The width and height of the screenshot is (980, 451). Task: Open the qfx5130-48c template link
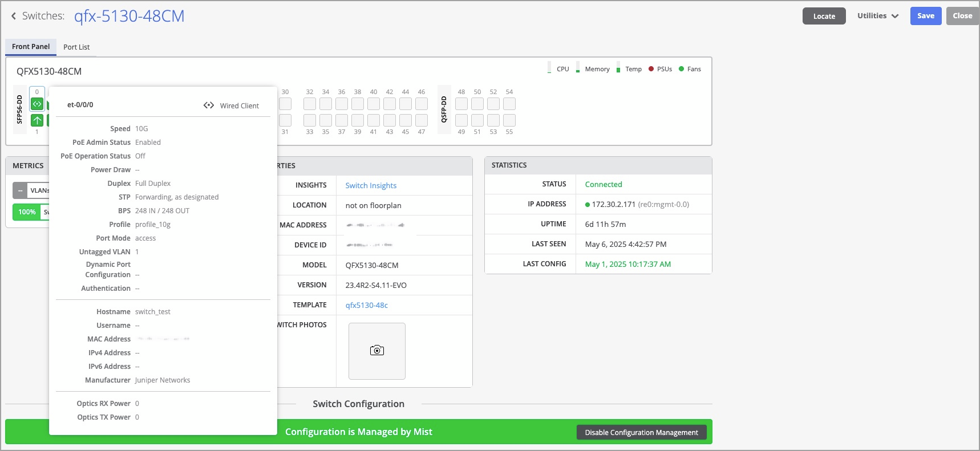(x=366, y=305)
